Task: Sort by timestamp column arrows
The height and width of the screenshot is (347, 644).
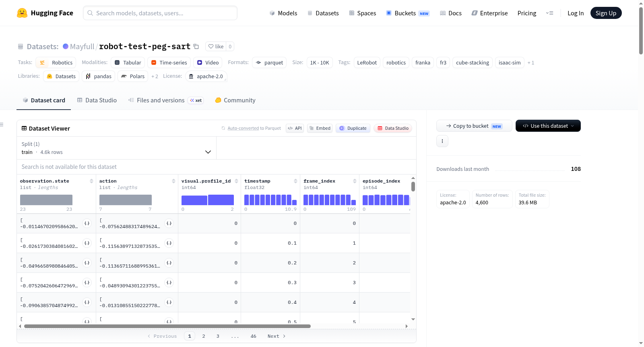Action: (295, 181)
